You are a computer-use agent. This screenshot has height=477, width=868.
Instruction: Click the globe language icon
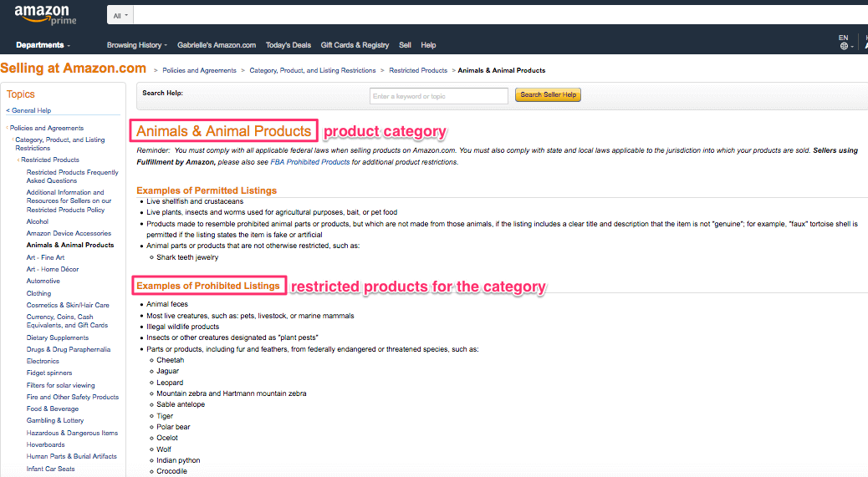pos(844,46)
